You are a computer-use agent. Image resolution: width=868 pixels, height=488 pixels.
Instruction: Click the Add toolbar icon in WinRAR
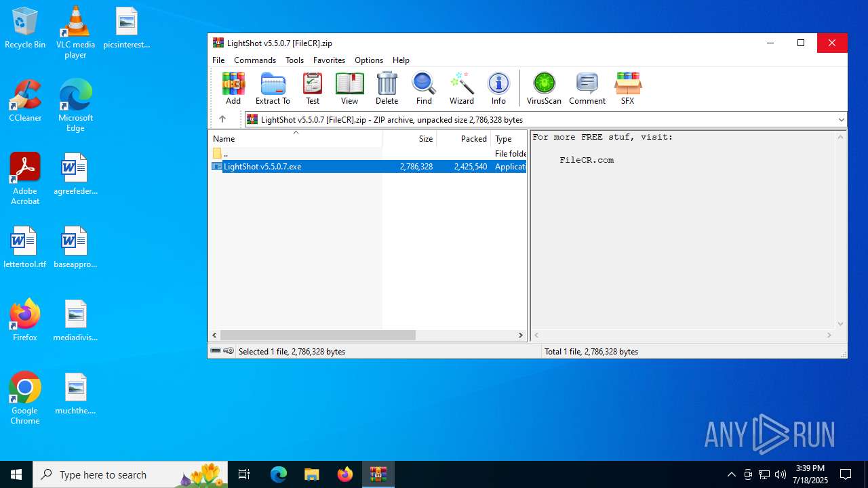233,89
